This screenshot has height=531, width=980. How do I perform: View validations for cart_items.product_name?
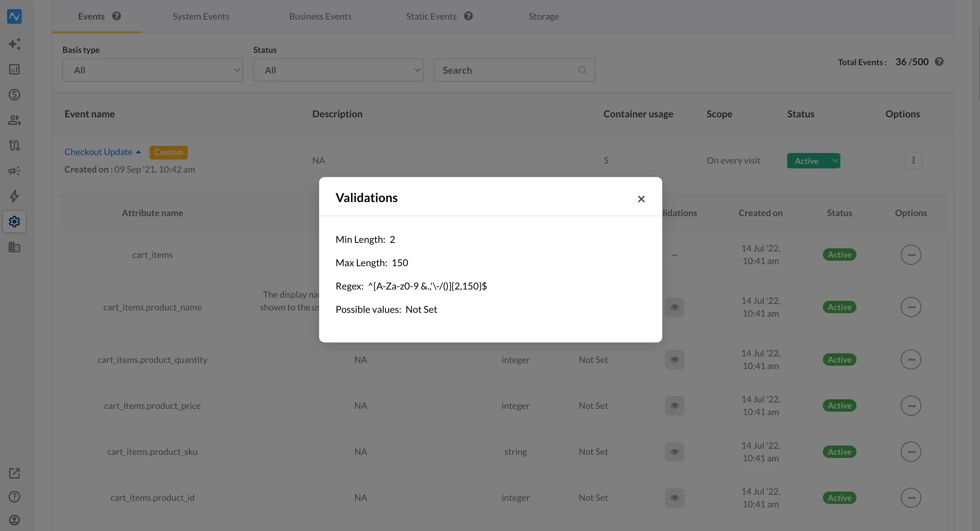click(675, 307)
